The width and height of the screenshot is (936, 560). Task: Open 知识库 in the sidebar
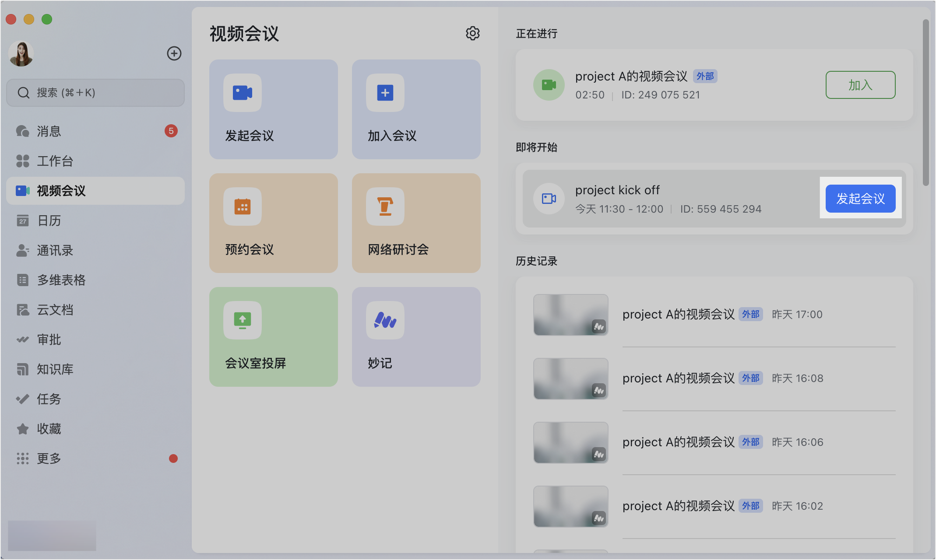click(x=95, y=369)
